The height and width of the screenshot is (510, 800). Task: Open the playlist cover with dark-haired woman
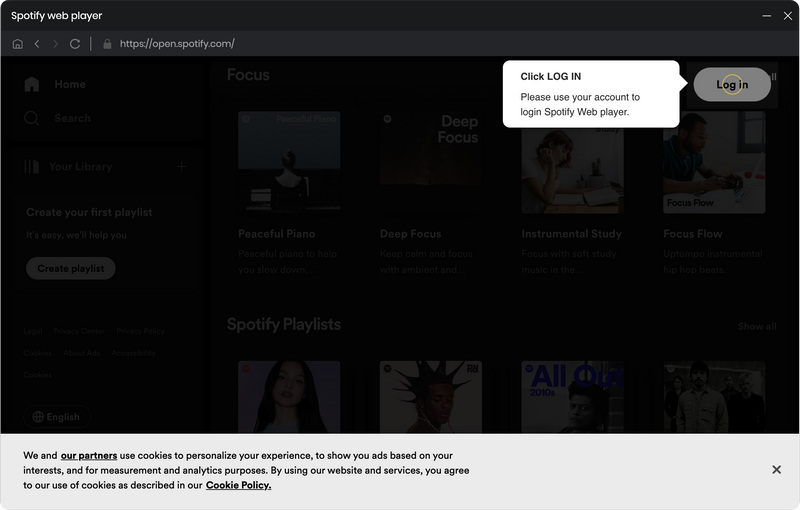289,397
